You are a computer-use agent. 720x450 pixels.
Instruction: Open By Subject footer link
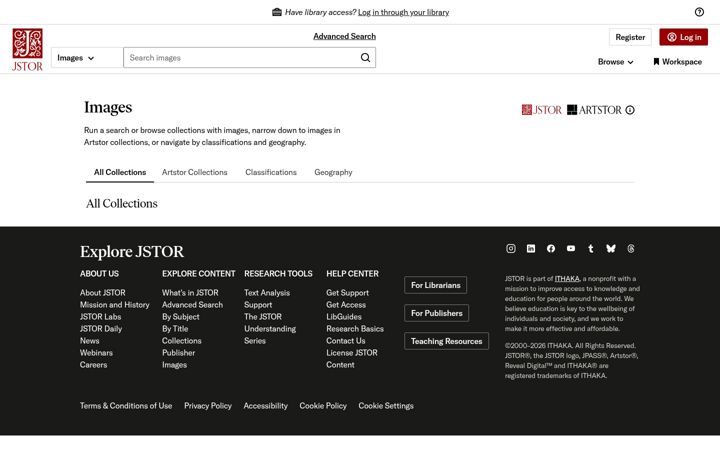[x=180, y=317]
